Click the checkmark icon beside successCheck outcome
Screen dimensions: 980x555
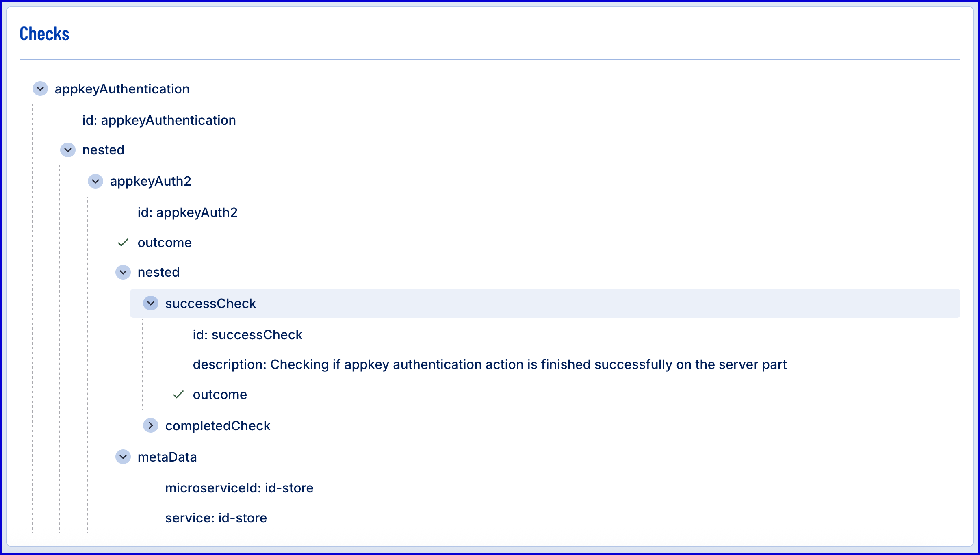click(178, 395)
